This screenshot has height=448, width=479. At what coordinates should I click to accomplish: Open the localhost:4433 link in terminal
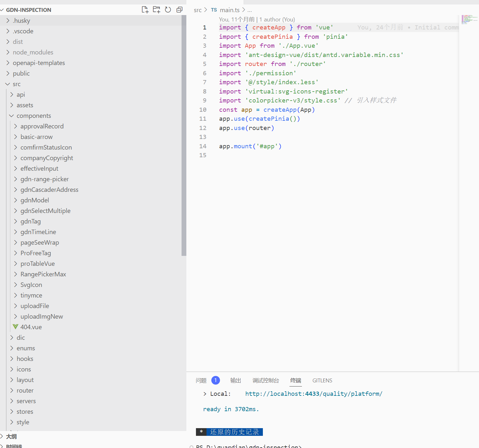coord(314,394)
